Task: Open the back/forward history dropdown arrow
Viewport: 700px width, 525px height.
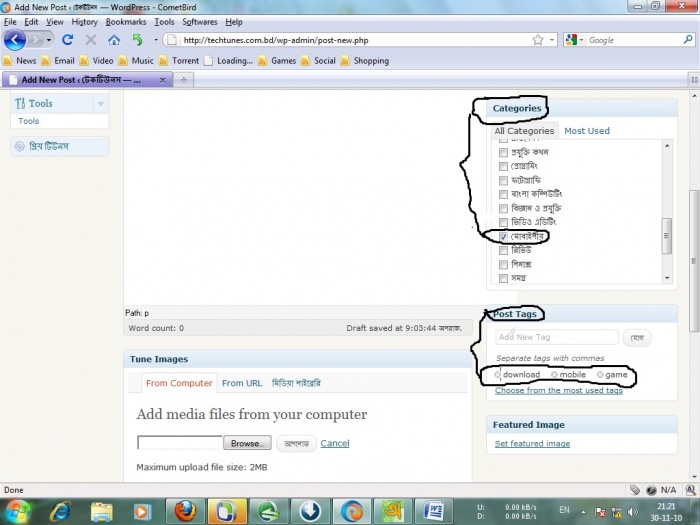Action: tap(49, 40)
